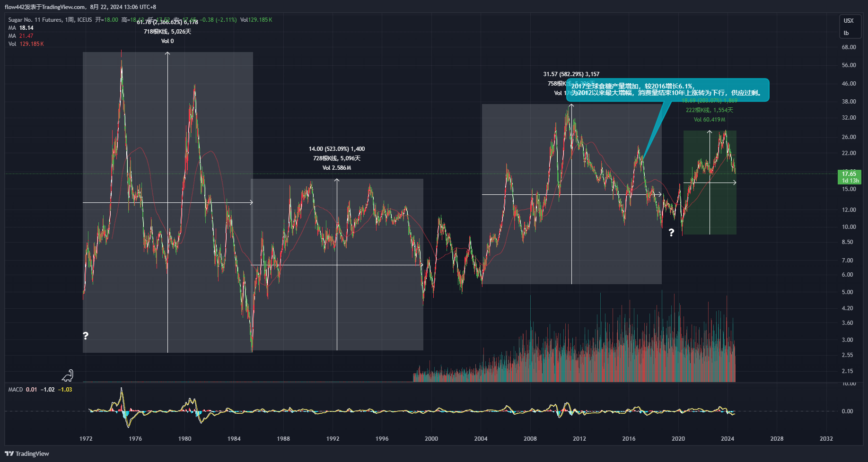Screen dimensions: 868x462
Task: Click the 38.00 price axis label
Action: 849,102
